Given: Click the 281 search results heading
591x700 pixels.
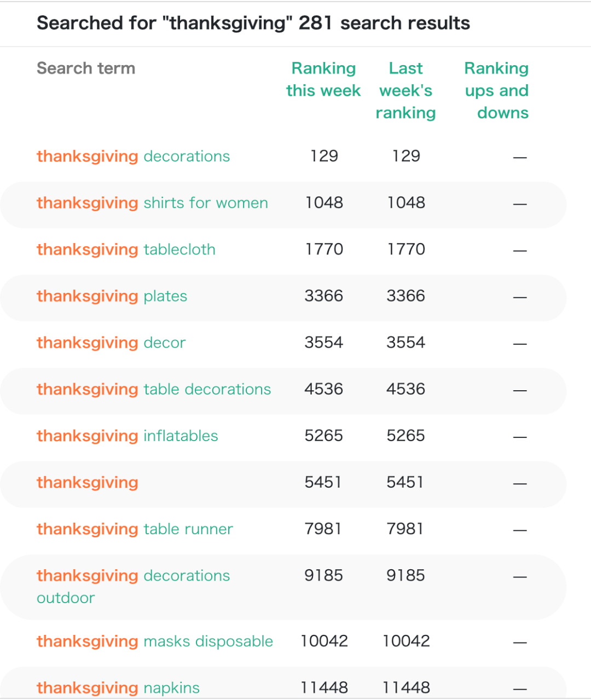Looking at the screenshot, I should [253, 23].
